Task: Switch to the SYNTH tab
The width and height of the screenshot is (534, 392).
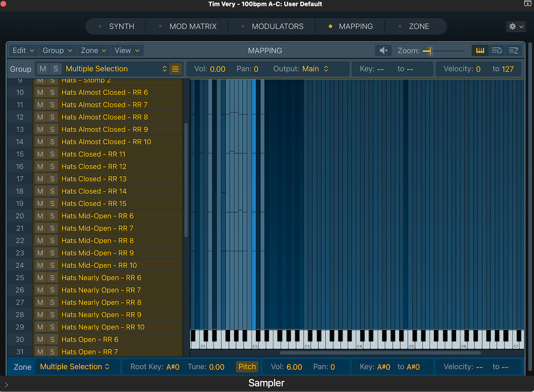Action: coord(121,27)
